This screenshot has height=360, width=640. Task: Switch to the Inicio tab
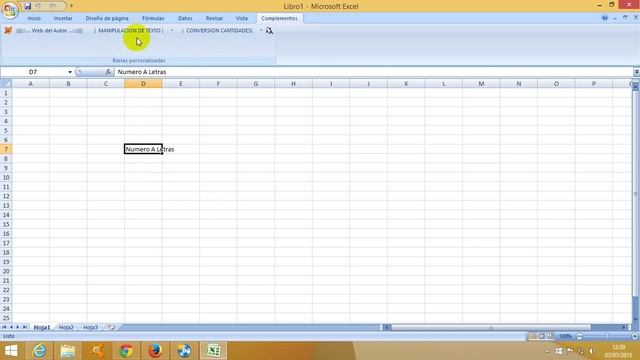point(34,18)
